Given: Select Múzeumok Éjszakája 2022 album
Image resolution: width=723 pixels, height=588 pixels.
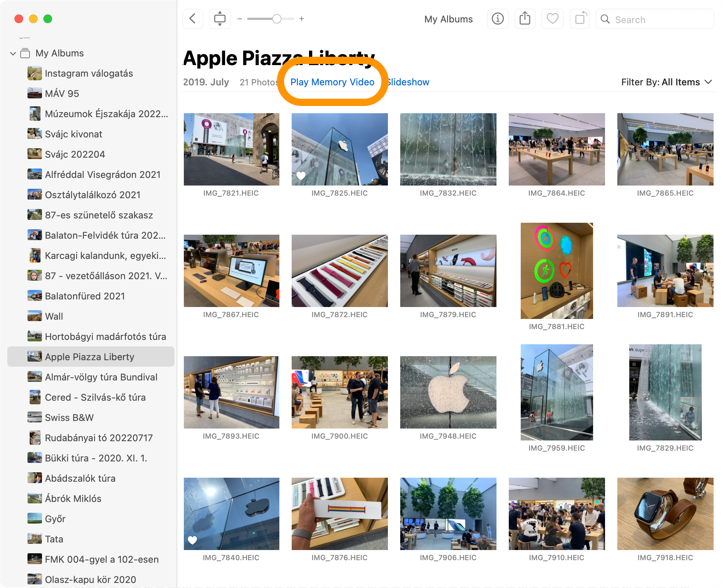Looking at the screenshot, I should click(x=90, y=114).
